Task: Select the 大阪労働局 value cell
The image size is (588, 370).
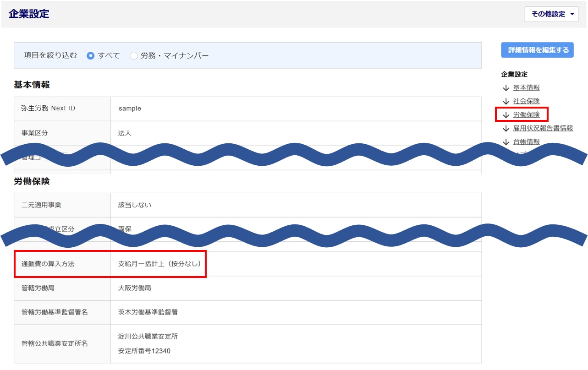Action: (x=135, y=288)
